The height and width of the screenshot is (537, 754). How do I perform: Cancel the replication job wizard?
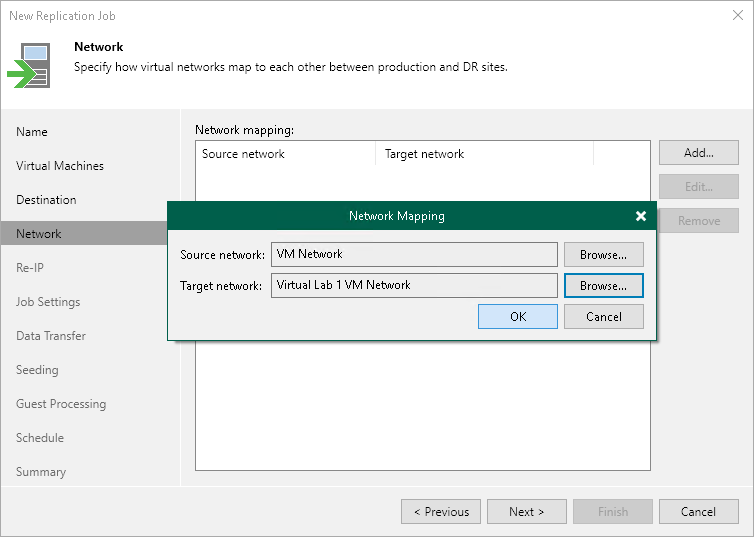click(x=699, y=512)
